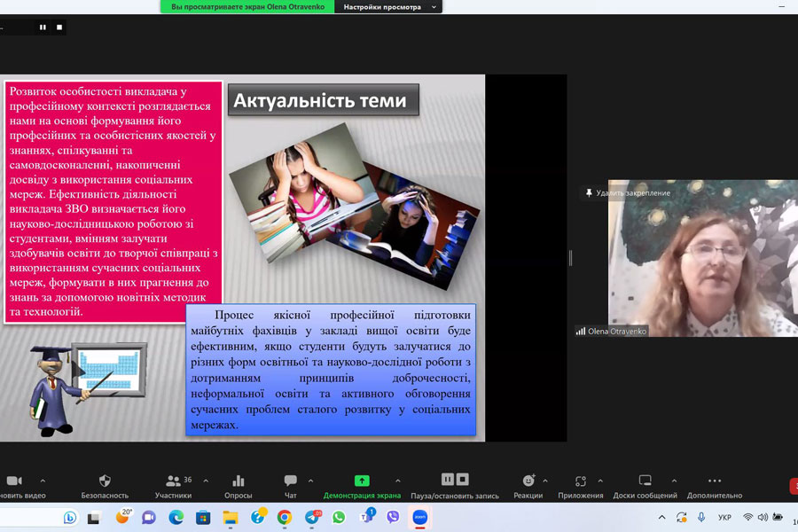The image size is (798, 532).
Task: Expand the arrow next to Чат
Action: tap(310, 481)
